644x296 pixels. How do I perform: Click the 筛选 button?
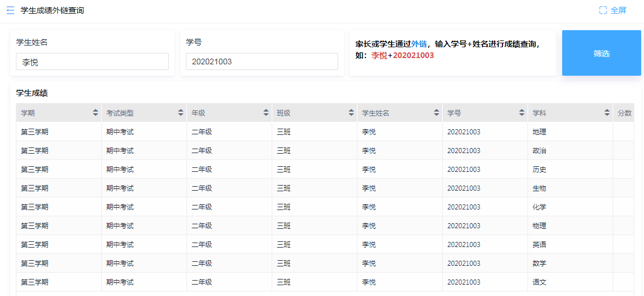point(601,53)
